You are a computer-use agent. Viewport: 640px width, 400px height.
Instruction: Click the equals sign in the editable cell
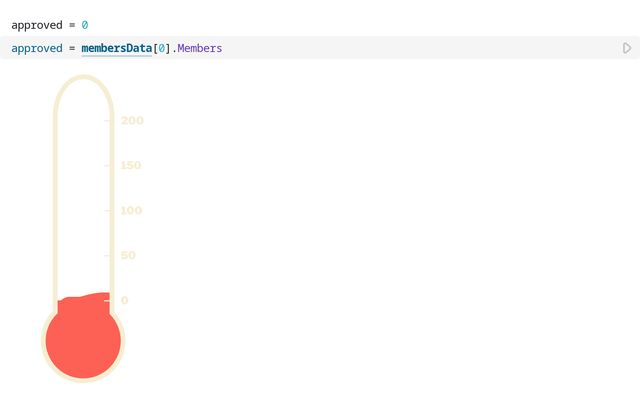(x=71, y=48)
